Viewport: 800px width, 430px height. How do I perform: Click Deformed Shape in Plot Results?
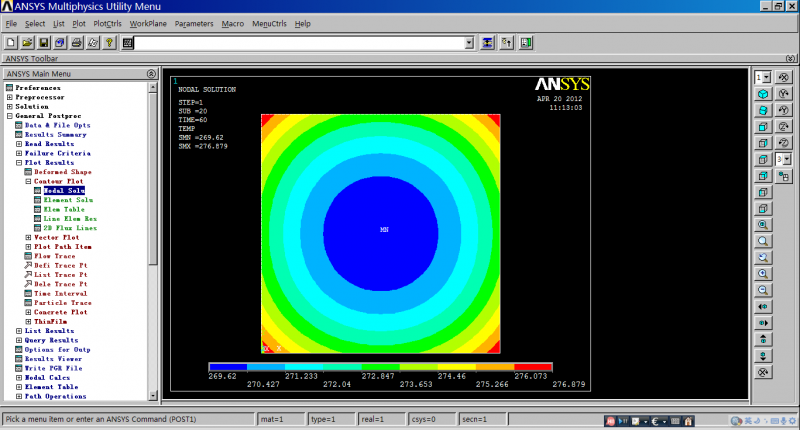pyautogui.click(x=63, y=172)
